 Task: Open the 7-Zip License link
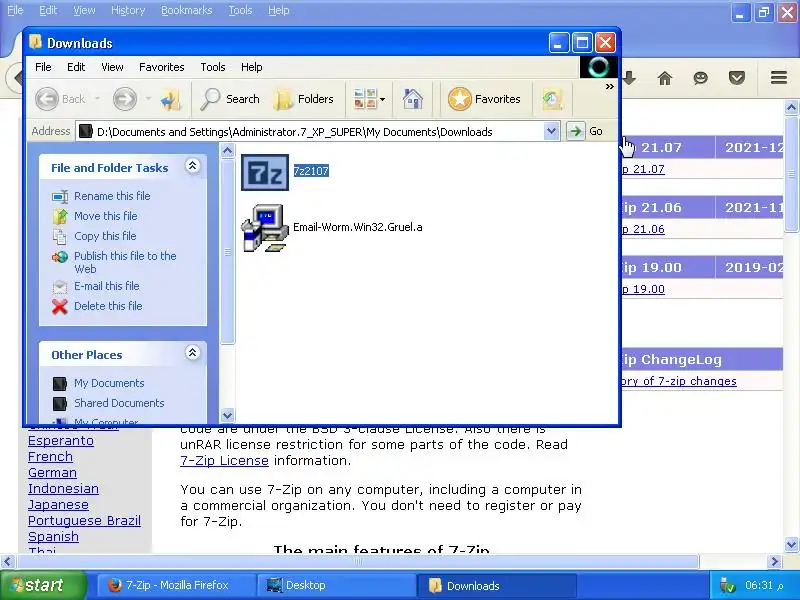(x=224, y=461)
